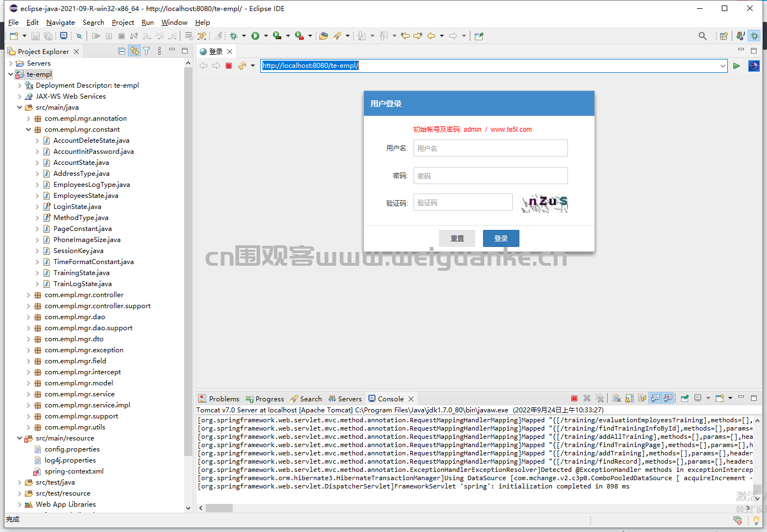Click the Pin Console icon

[x=685, y=398]
